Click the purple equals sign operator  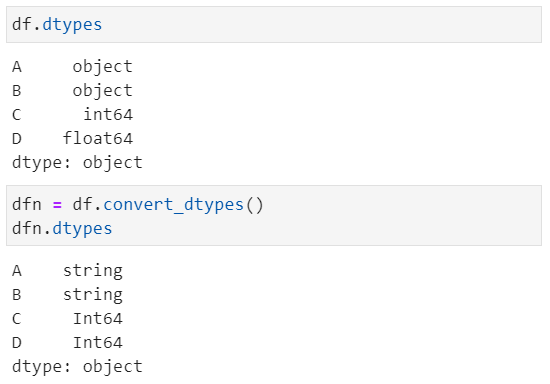click(57, 205)
